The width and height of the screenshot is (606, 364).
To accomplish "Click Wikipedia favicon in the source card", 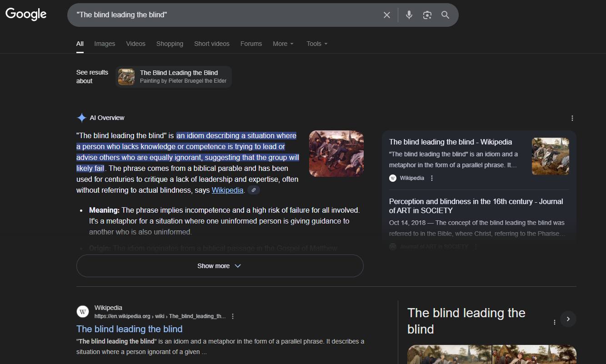I will pyautogui.click(x=393, y=178).
